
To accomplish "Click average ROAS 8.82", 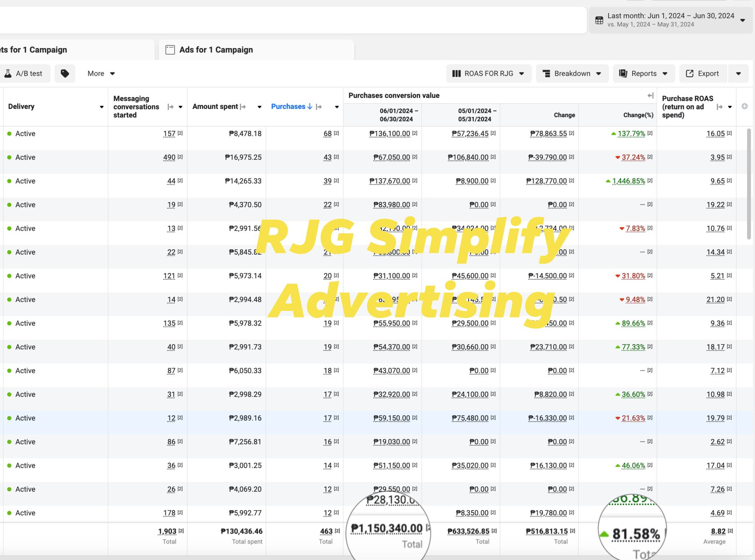I will 718,531.
